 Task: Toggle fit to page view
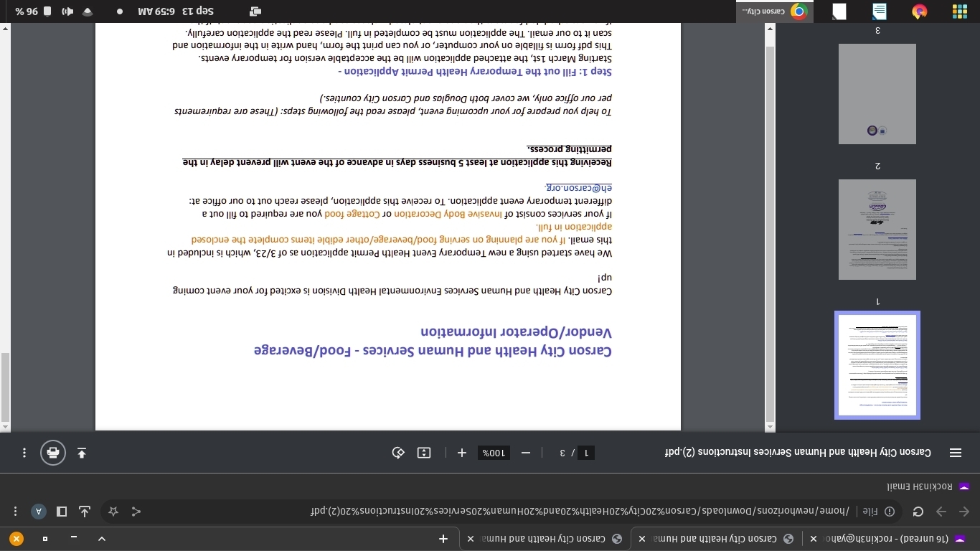[x=424, y=453]
